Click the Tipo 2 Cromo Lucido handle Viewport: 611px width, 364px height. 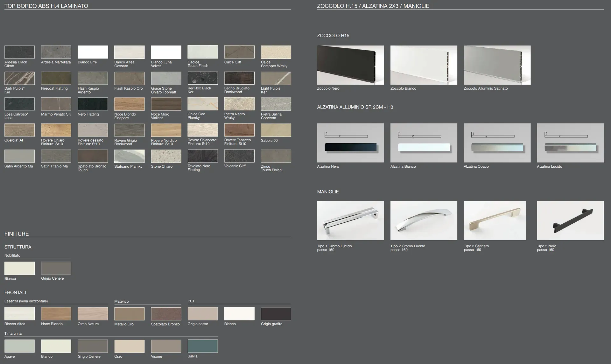[424, 220]
